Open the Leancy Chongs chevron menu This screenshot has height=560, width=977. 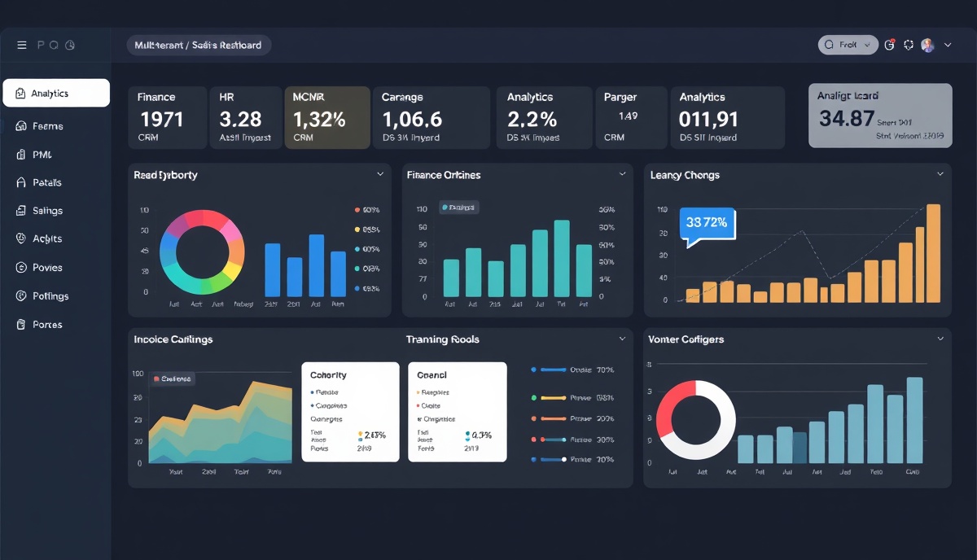coord(940,173)
